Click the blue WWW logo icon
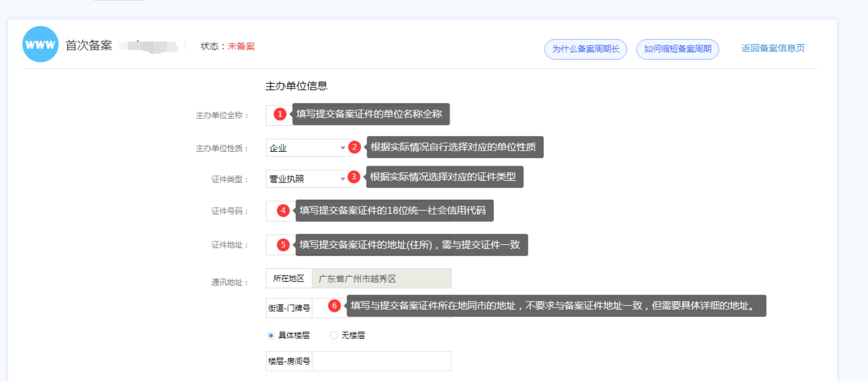Screen dimensions: 868x381 pos(40,44)
